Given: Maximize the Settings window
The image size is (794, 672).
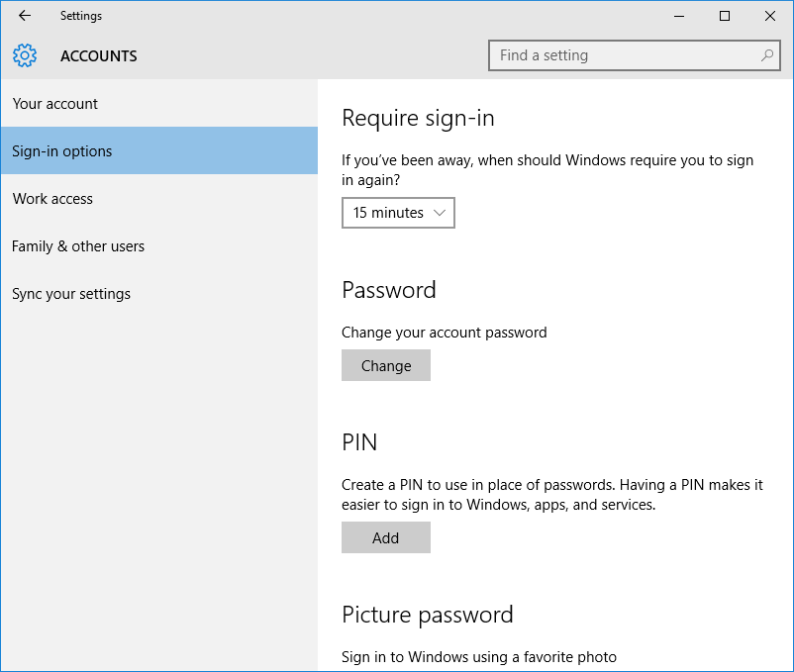Looking at the screenshot, I should (x=725, y=16).
